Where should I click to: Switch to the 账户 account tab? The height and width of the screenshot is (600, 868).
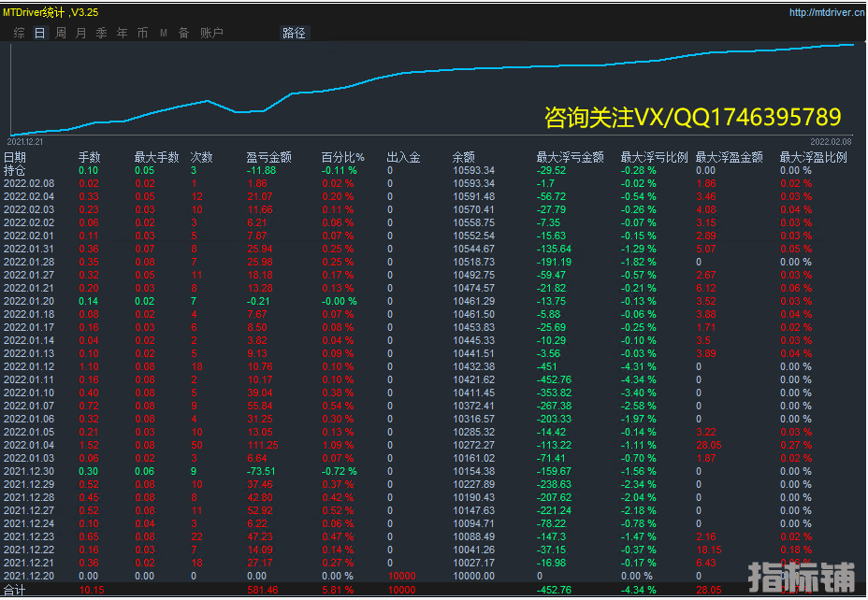coord(212,33)
